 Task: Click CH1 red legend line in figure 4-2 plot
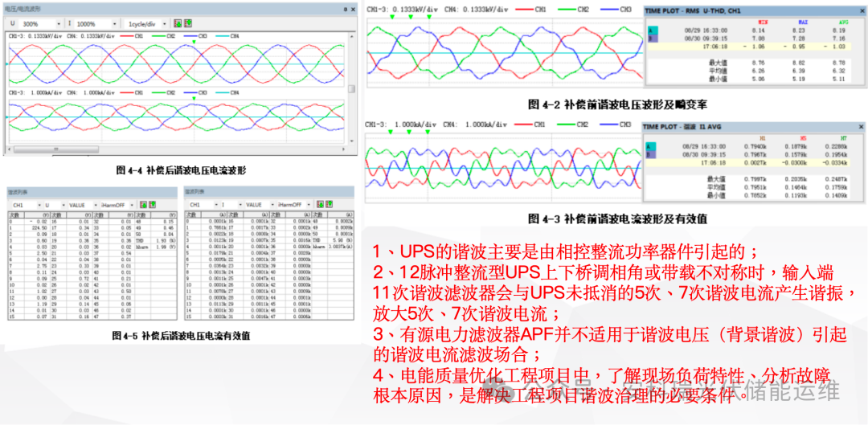point(524,10)
